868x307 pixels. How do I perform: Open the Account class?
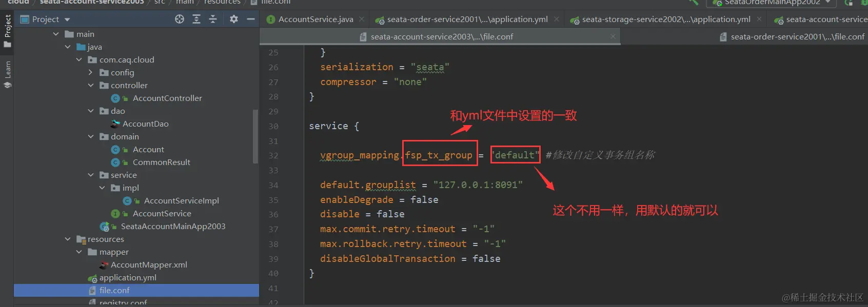[148, 149]
